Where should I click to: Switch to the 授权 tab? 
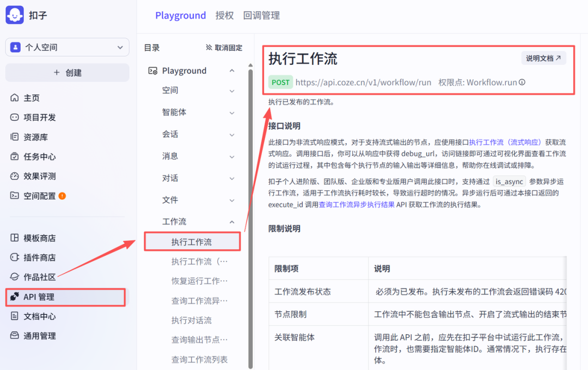tap(224, 15)
